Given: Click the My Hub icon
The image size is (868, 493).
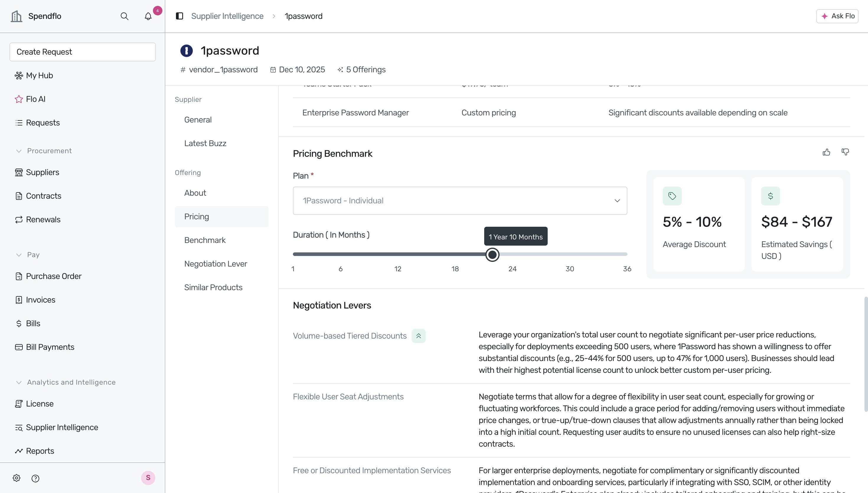Looking at the screenshot, I should (19, 76).
